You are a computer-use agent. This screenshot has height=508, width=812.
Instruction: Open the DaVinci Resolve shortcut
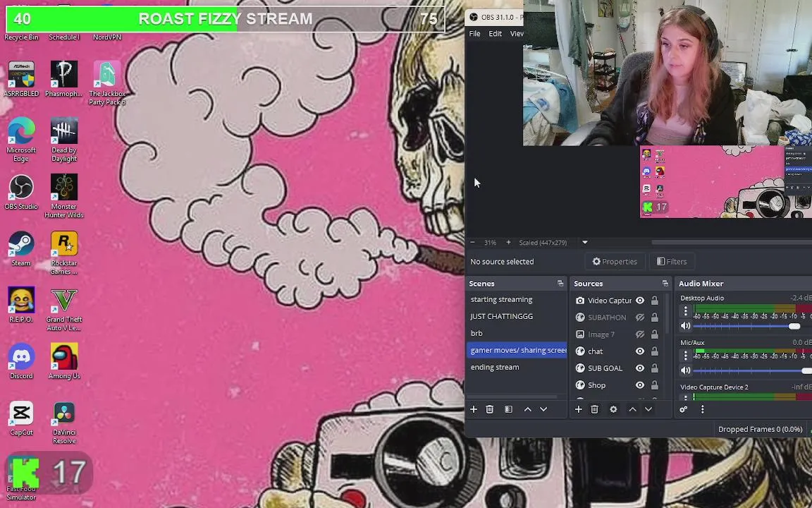pos(63,422)
